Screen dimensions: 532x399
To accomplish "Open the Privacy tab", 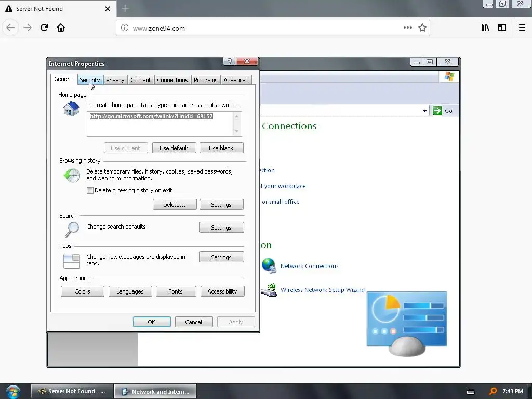I will click(115, 80).
